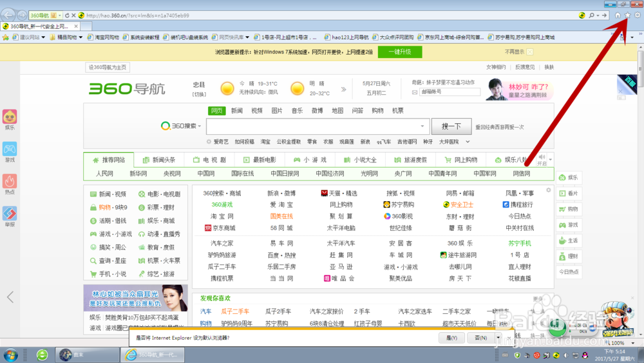Open the IE home page icon
This screenshot has height=363, width=644.
(618, 15)
